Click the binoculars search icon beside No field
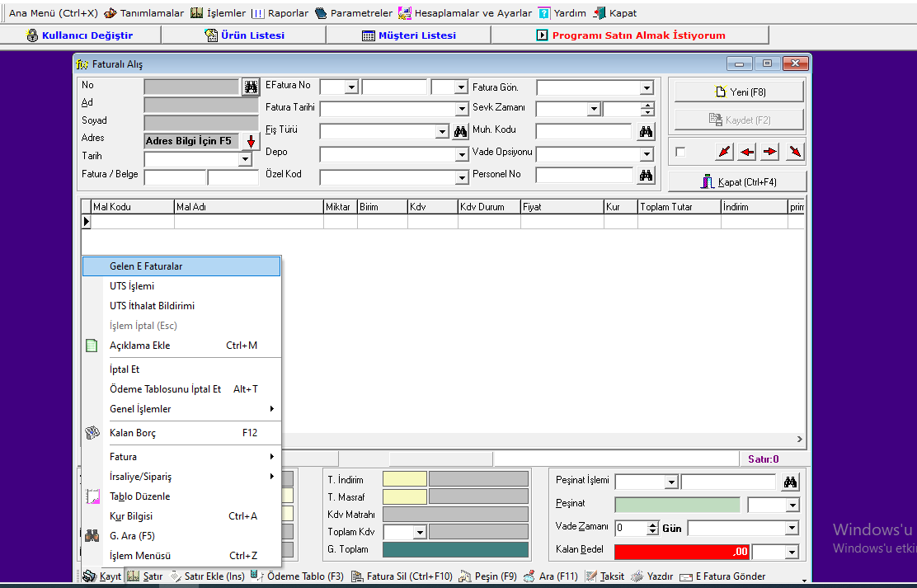The height and width of the screenshot is (588, 917). (x=251, y=87)
